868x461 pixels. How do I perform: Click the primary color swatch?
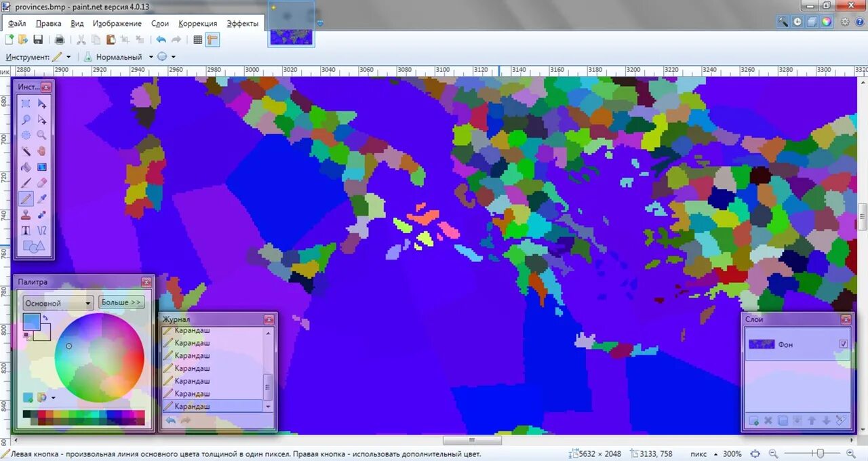(31, 322)
